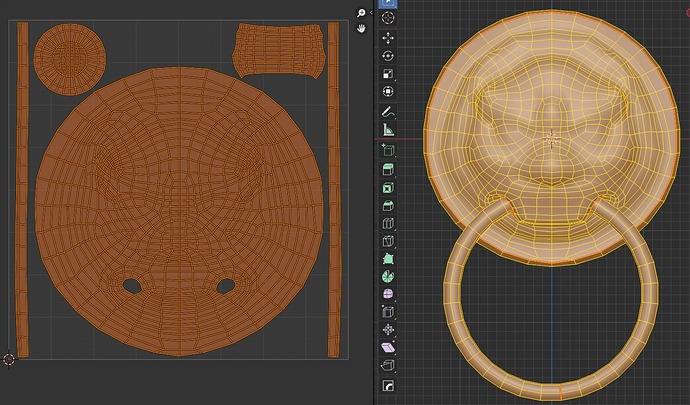Click the UV editor pan hand gizmo
690x405 pixels.
pyautogui.click(x=361, y=29)
